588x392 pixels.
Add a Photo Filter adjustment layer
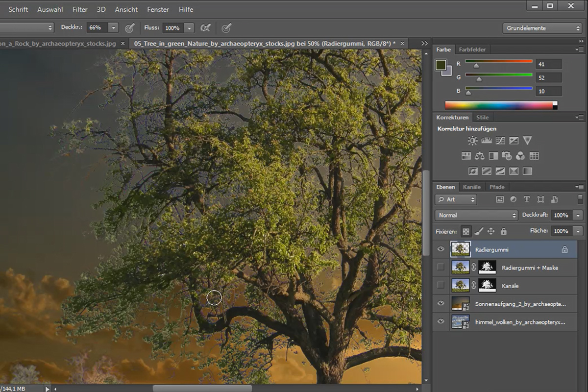[507, 156]
